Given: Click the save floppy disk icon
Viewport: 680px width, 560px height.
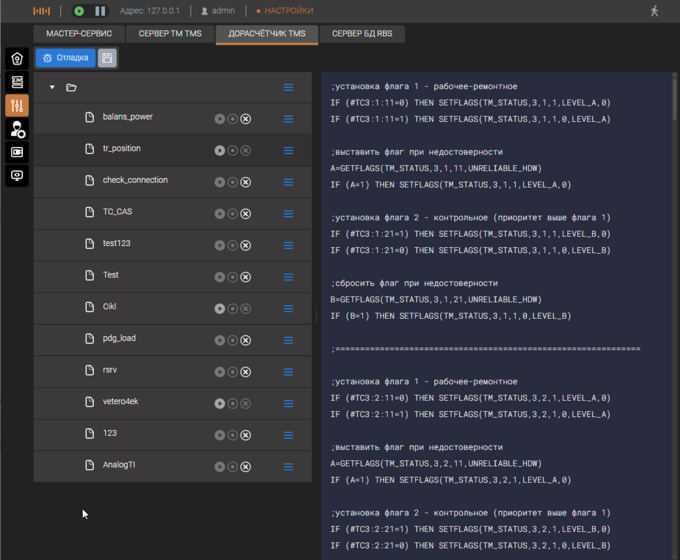Looking at the screenshot, I should coord(107,58).
